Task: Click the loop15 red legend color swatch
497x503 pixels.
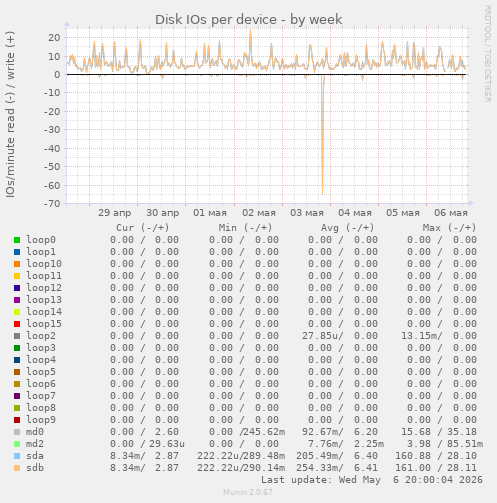Action: (x=17, y=324)
